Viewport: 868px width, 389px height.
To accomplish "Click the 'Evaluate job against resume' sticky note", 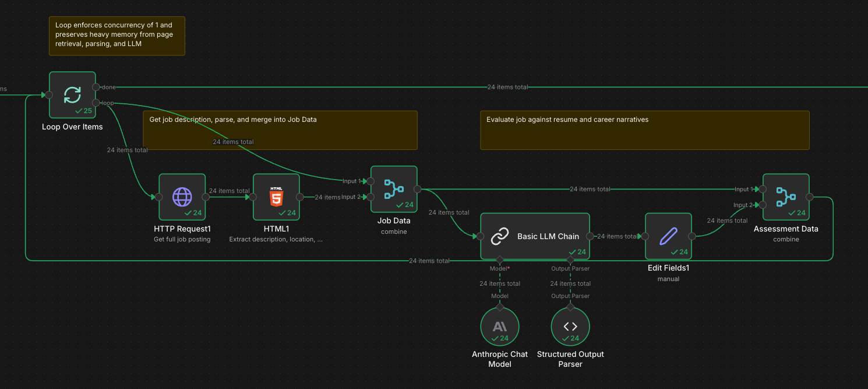I will tap(644, 129).
